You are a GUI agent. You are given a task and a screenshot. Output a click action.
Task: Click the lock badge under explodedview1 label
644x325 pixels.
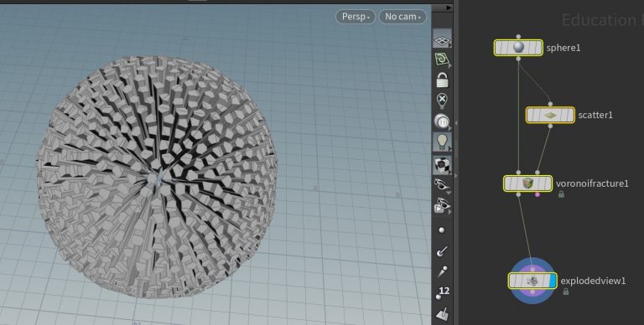coord(565,291)
